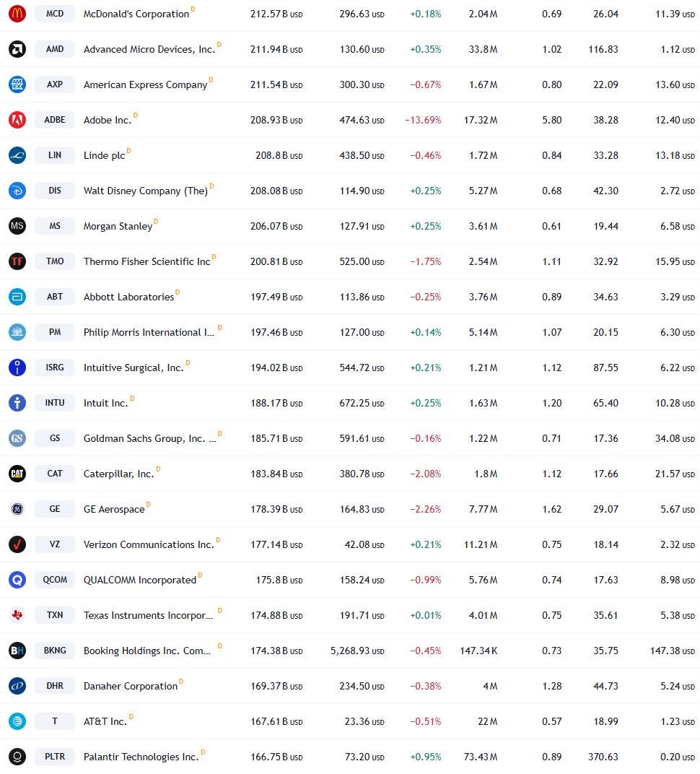700x774 pixels.
Task: Open the AMD ticker badge
Action: (x=55, y=49)
